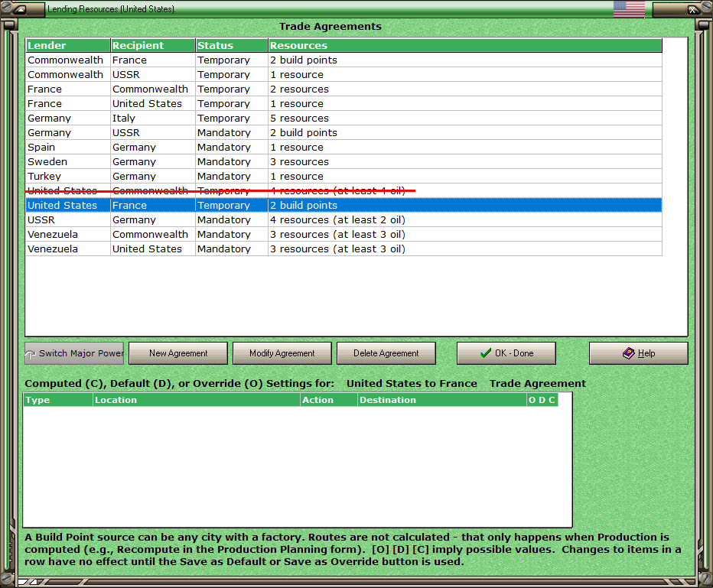Viewport: 713px width, 588px height.
Task: Open Help
Action: 638,353
